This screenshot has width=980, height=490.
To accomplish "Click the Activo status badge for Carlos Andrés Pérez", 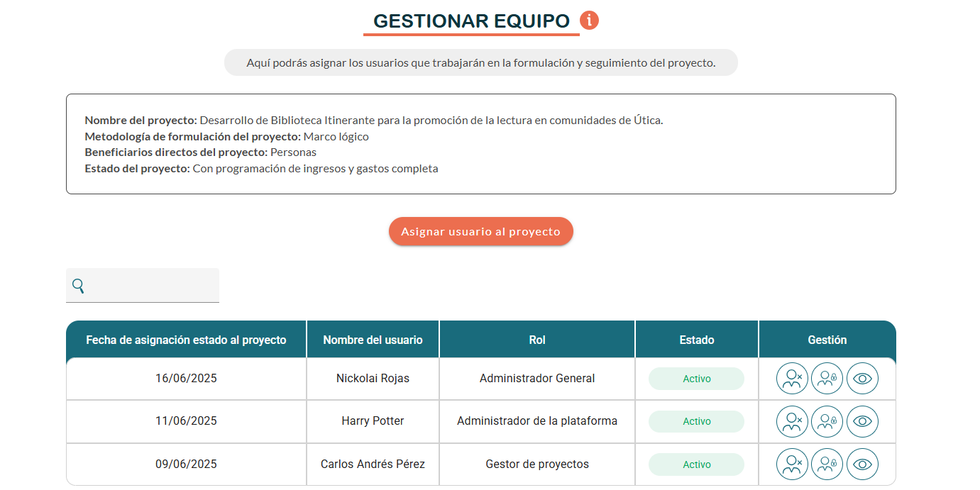I will point(696,464).
